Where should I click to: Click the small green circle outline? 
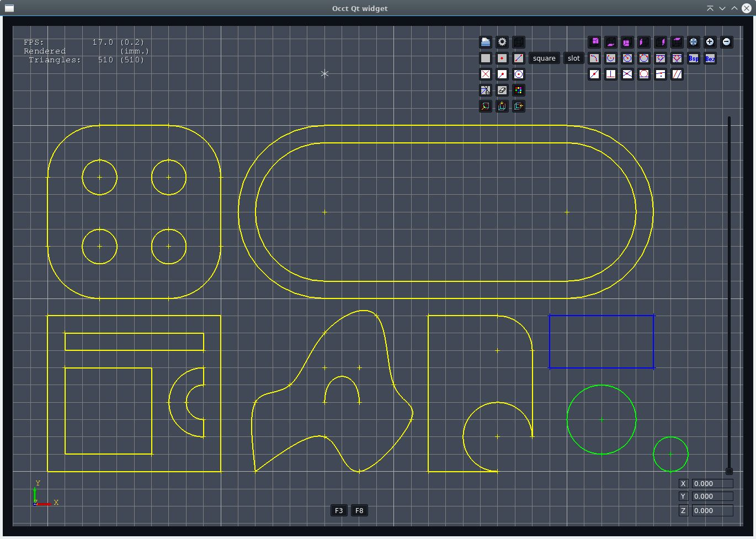coord(670,454)
